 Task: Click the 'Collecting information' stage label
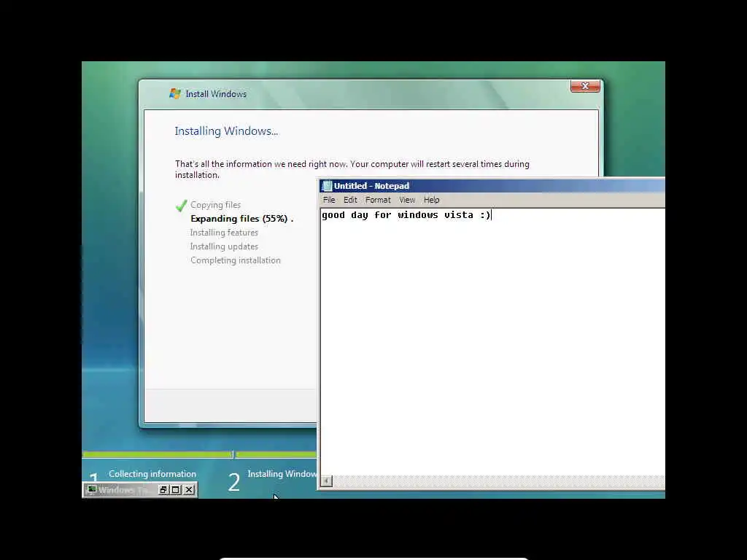(152, 474)
